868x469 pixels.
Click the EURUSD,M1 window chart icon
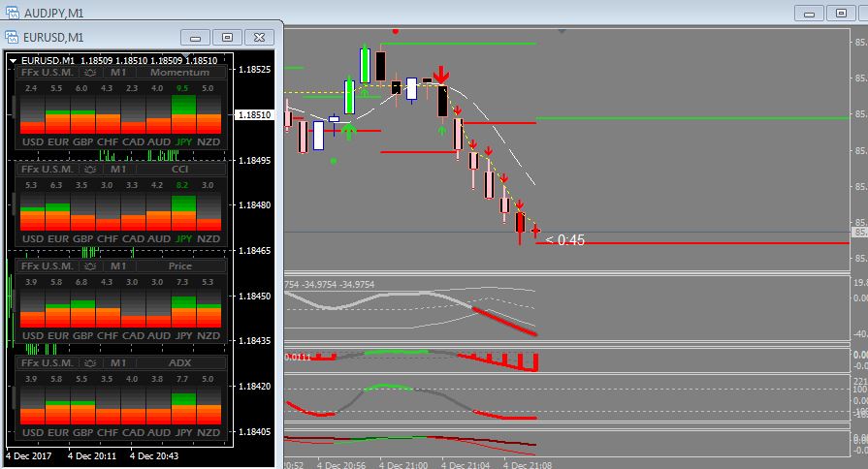tap(12, 37)
